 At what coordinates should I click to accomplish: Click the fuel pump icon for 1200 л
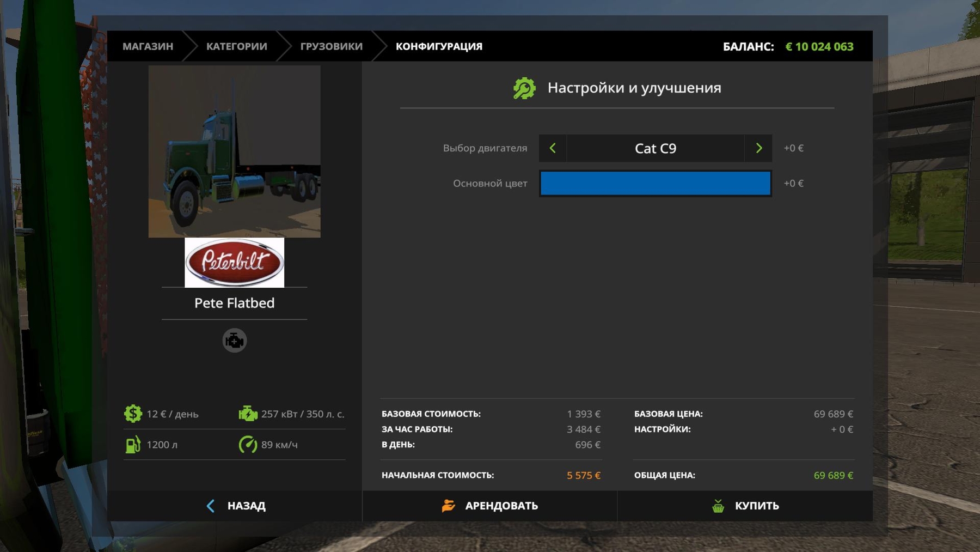point(133,445)
